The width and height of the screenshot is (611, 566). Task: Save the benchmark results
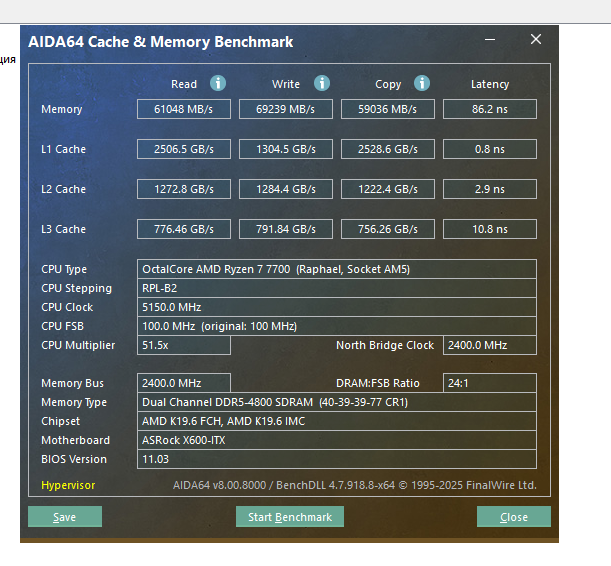click(65, 517)
